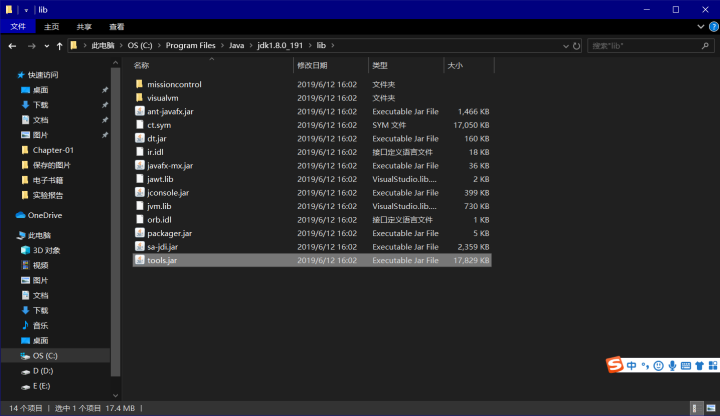720x416 pixels.
Task: Open Chapter-01 folder in sidebar
Action: click(x=53, y=150)
